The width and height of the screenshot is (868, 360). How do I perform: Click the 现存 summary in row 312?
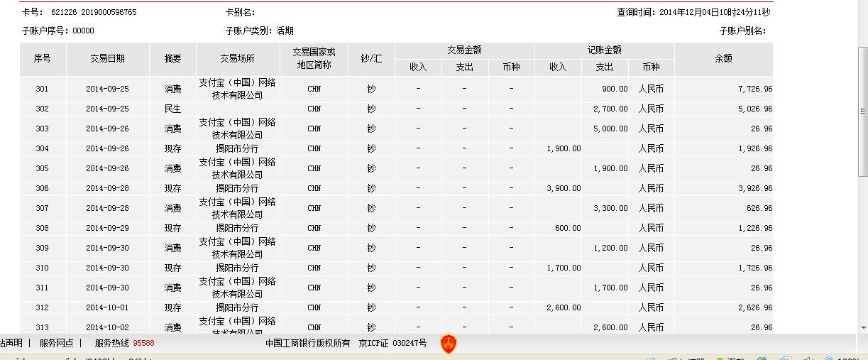click(x=172, y=308)
